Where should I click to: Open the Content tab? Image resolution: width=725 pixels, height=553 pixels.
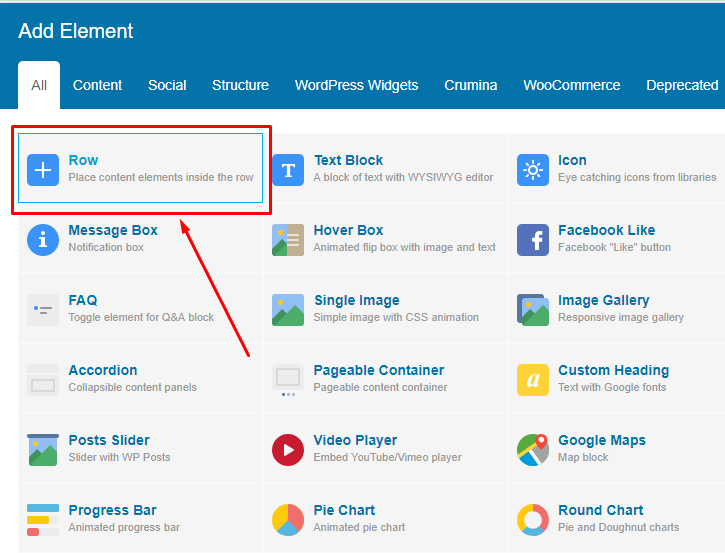point(97,85)
